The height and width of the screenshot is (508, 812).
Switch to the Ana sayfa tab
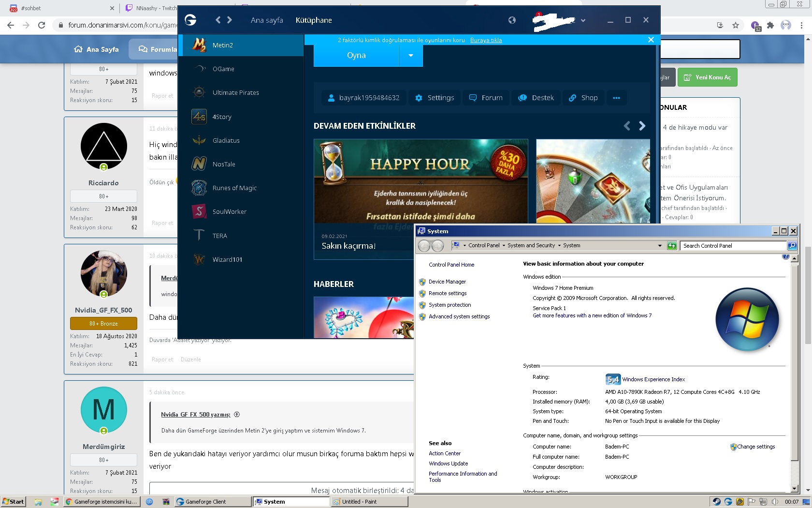pos(267,20)
